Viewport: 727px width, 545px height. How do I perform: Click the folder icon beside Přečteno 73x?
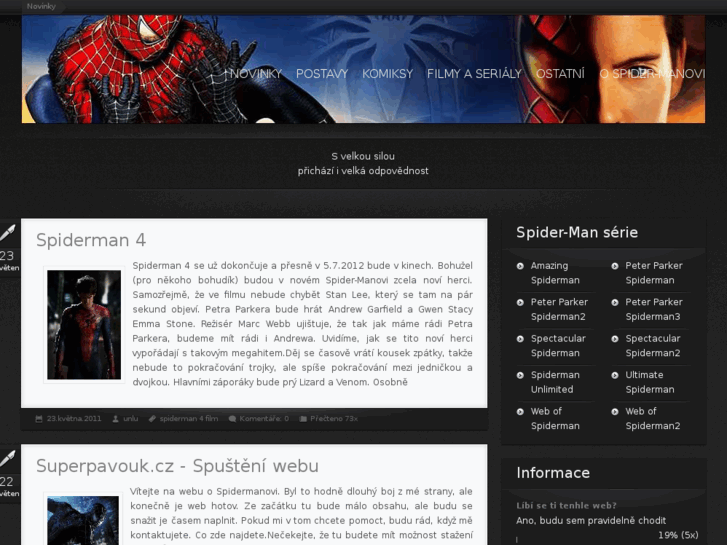303,419
